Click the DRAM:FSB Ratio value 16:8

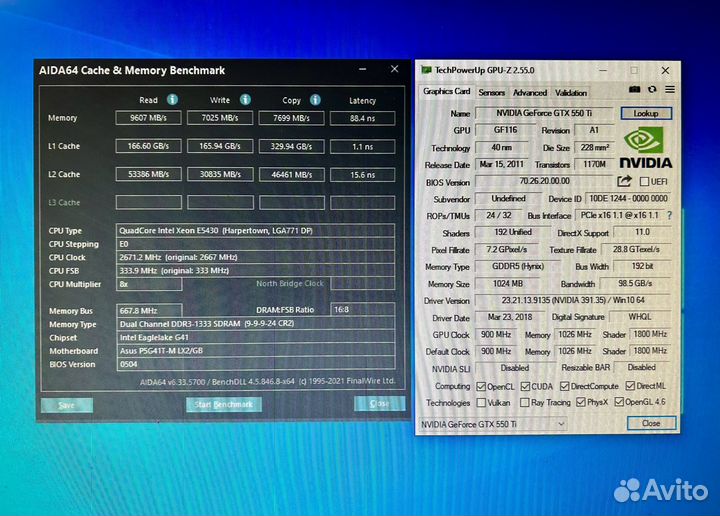pos(362,310)
